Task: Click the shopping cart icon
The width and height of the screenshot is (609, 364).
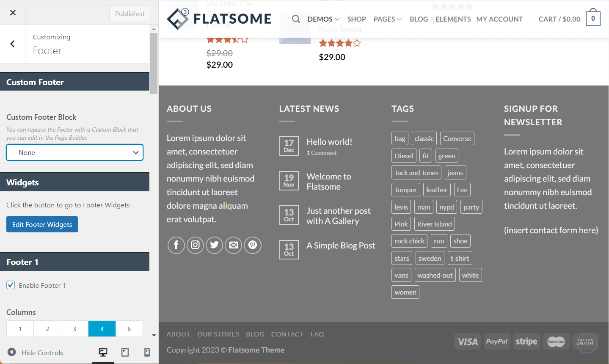Action: [593, 18]
